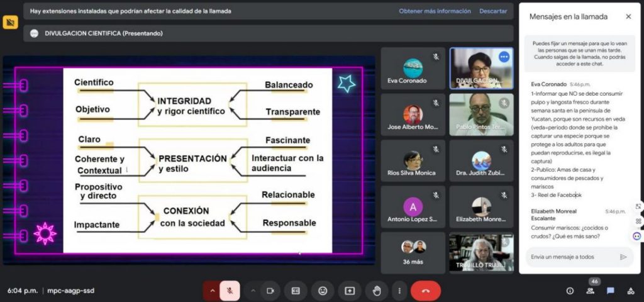This screenshot has height=302, width=644.
Task: Dismiss the extensions warning with 'Descartar'
Action: (493, 11)
